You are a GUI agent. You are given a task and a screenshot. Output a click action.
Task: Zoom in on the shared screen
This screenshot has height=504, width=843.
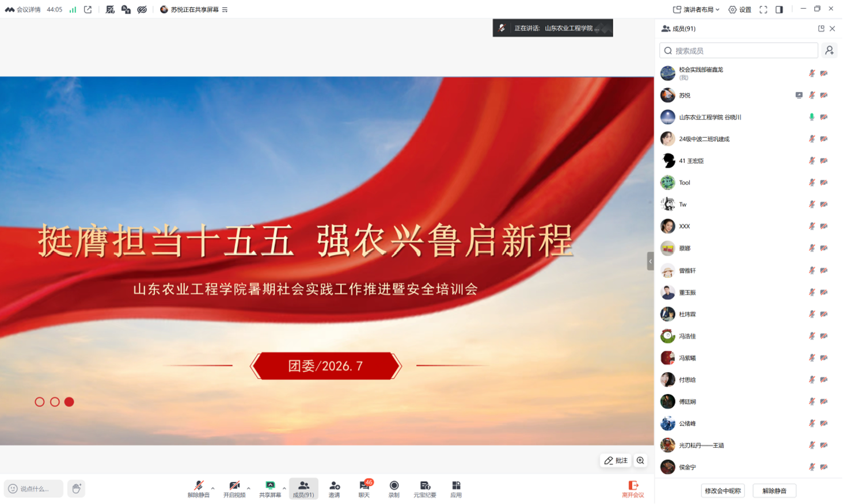pos(640,460)
